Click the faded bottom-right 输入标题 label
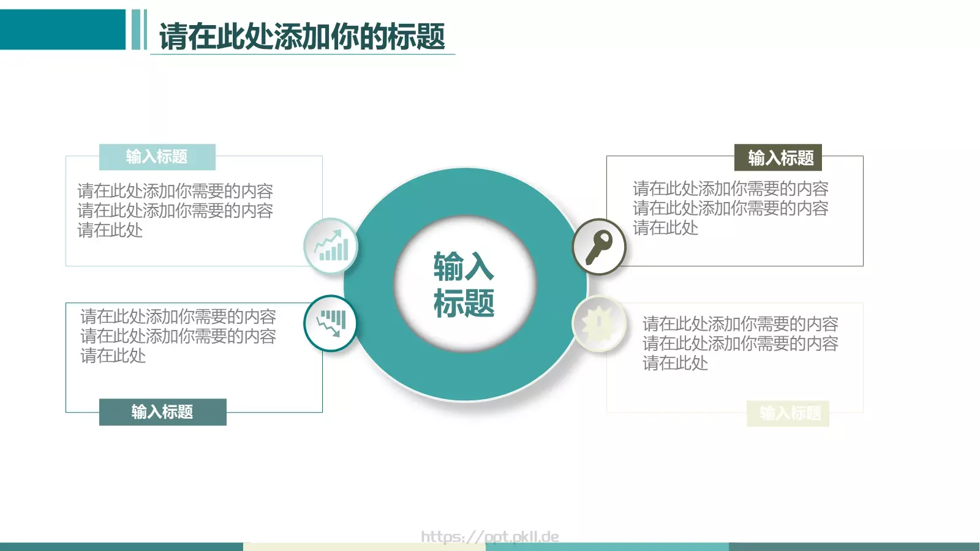 (788, 413)
